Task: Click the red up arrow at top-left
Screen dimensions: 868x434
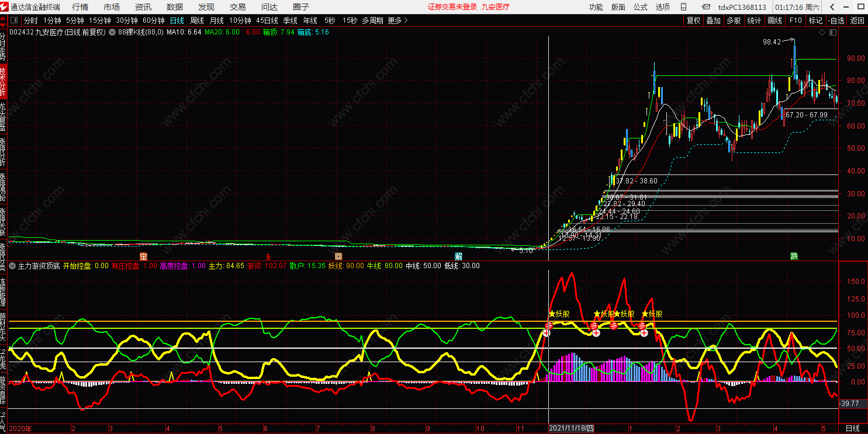Action: click(4, 19)
